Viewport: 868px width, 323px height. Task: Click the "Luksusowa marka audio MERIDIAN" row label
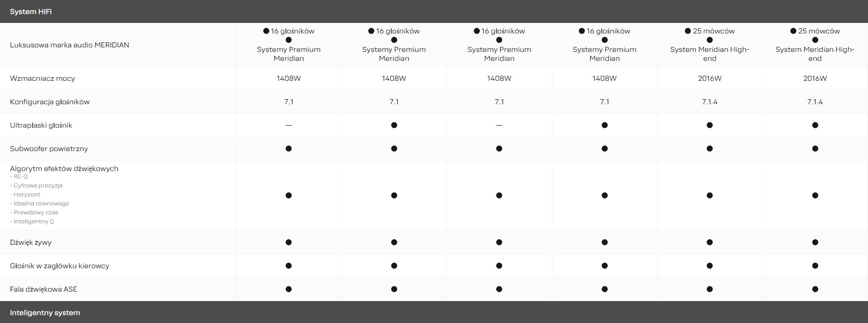[70, 45]
